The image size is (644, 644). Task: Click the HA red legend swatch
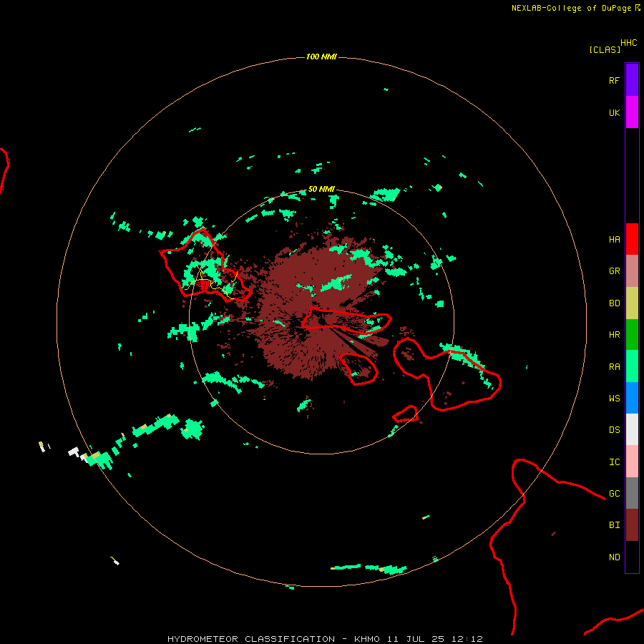click(632, 239)
